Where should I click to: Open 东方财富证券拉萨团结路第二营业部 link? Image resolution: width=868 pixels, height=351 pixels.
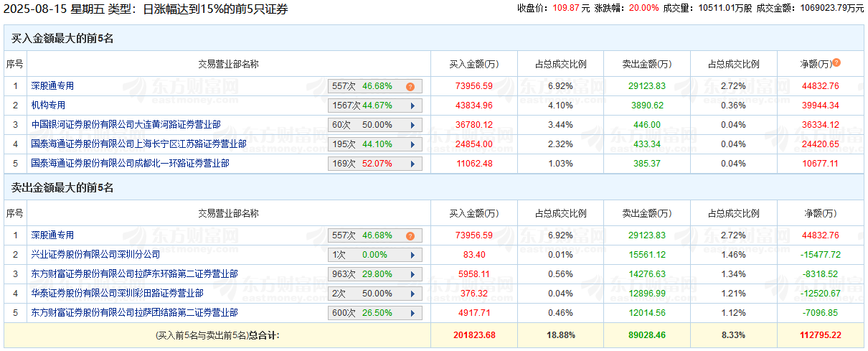click(134, 313)
